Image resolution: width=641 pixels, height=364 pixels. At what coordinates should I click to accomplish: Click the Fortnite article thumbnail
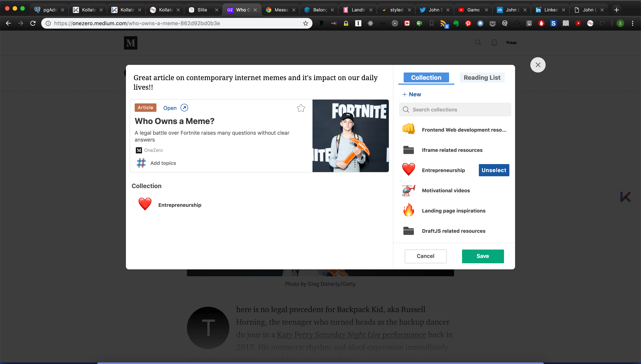pos(350,136)
